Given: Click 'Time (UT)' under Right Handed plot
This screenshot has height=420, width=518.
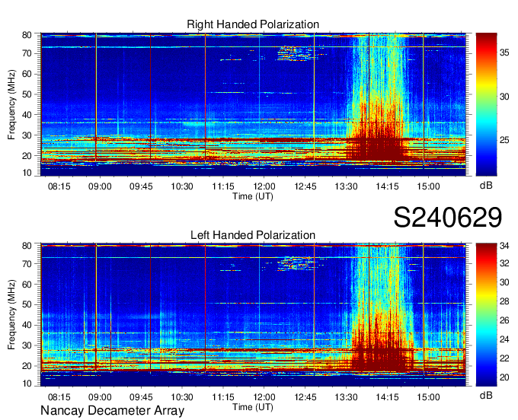Looking at the screenshot, I should point(253,196).
